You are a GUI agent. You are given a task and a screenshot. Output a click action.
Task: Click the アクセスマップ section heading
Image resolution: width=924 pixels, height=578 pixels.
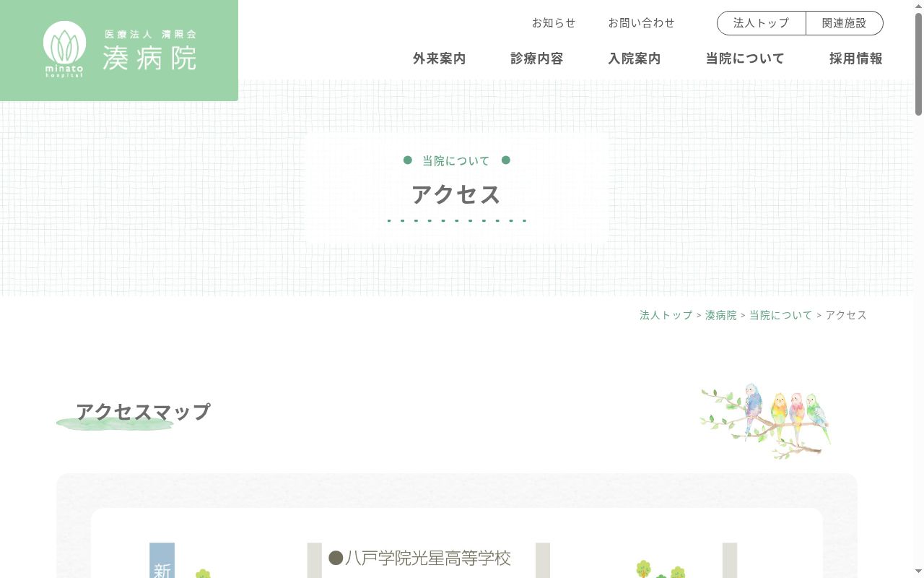coord(143,412)
